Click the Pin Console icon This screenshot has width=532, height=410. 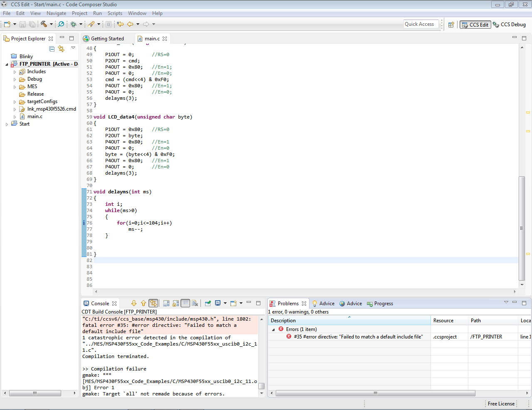(208, 304)
